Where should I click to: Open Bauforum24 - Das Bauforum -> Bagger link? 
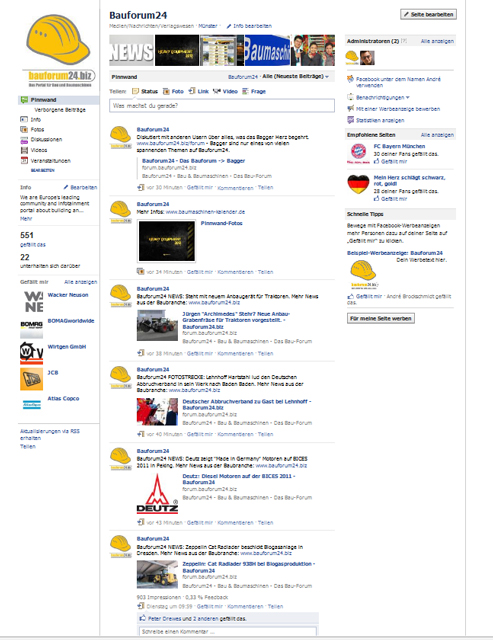coord(193,161)
